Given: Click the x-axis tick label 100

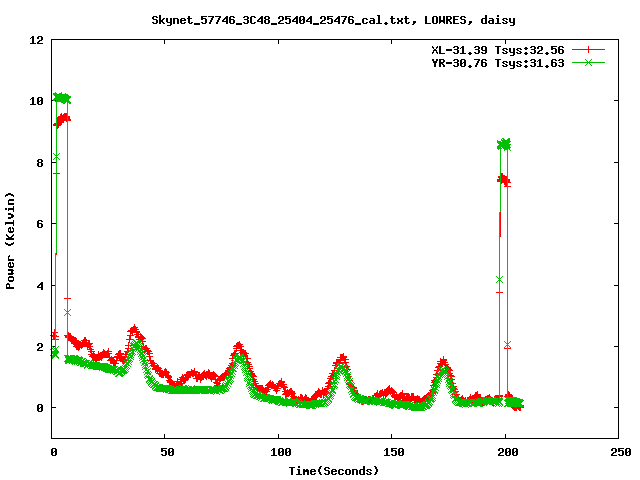Looking at the screenshot, I should point(281,452).
